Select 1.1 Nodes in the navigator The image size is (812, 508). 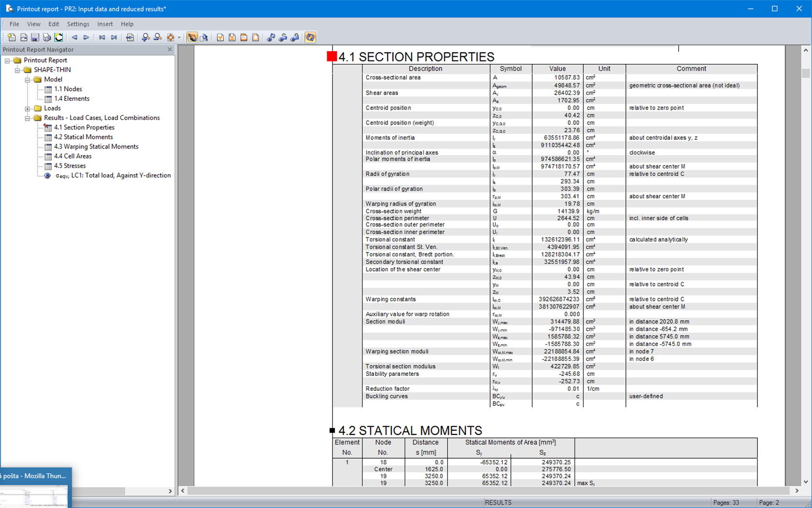coord(68,89)
